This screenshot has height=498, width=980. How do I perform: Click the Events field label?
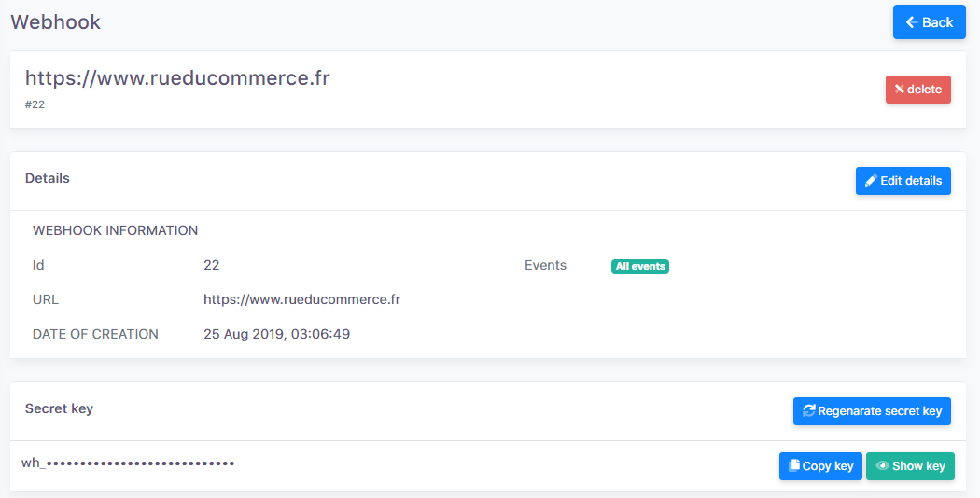coord(546,265)
